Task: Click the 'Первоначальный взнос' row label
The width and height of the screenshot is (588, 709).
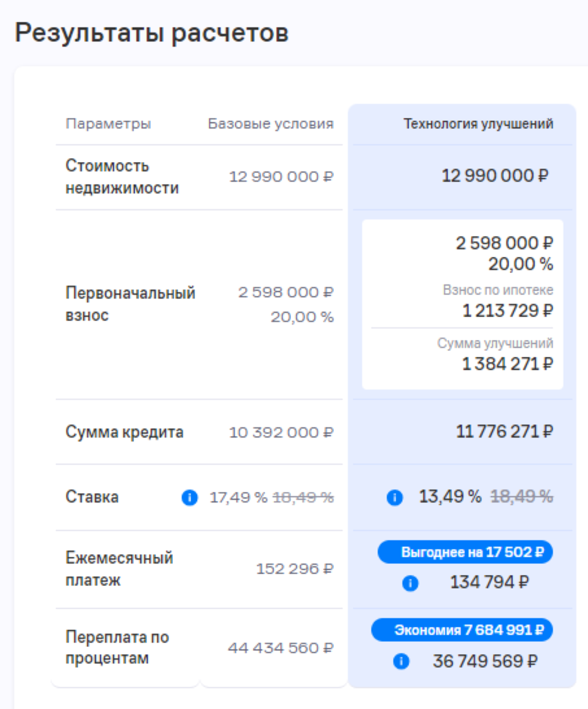Action: click(130, 304)
